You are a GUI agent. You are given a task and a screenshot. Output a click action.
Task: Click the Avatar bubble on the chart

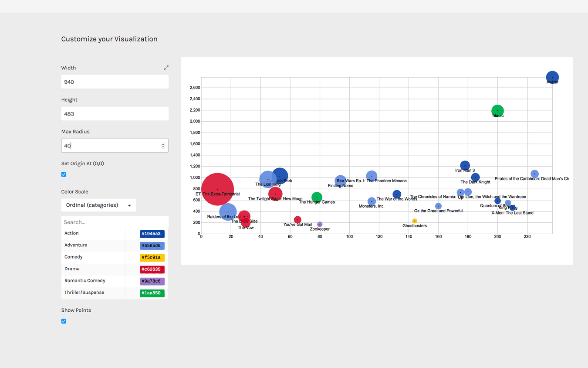point(552,77)
